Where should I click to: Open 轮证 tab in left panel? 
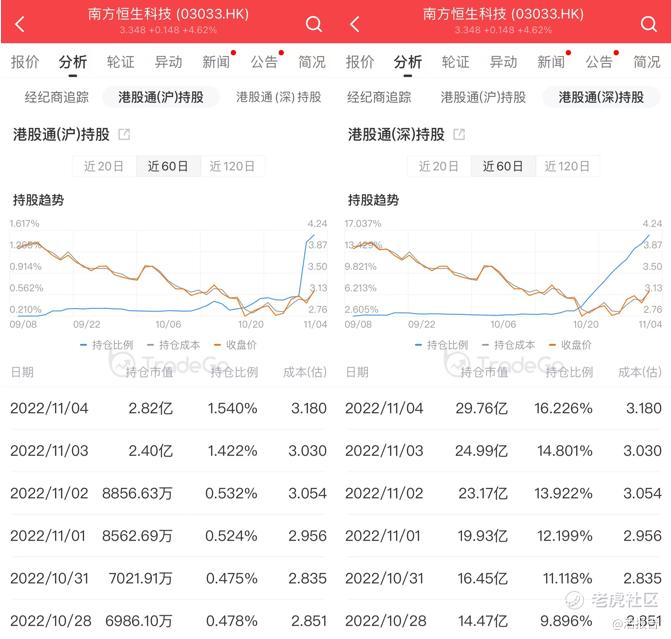[121, 62]
